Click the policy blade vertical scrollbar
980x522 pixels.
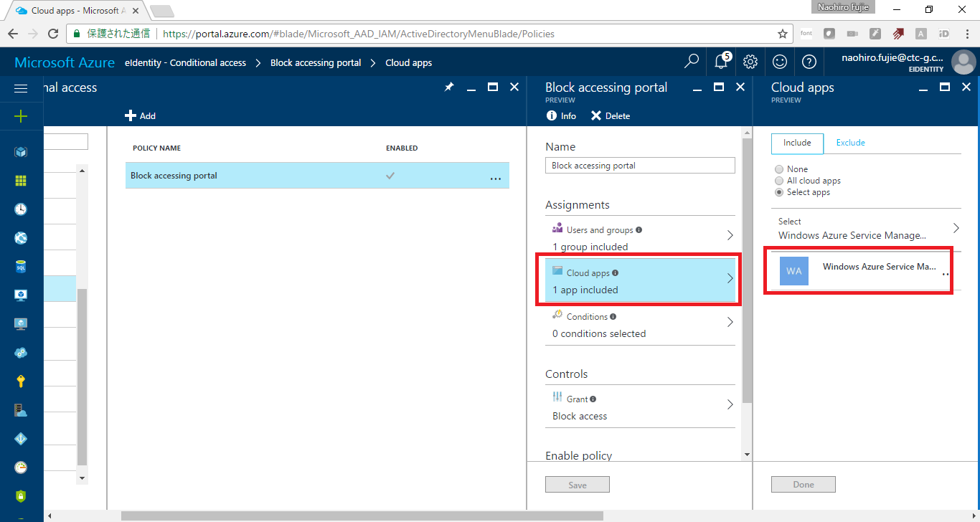(747, 270)
